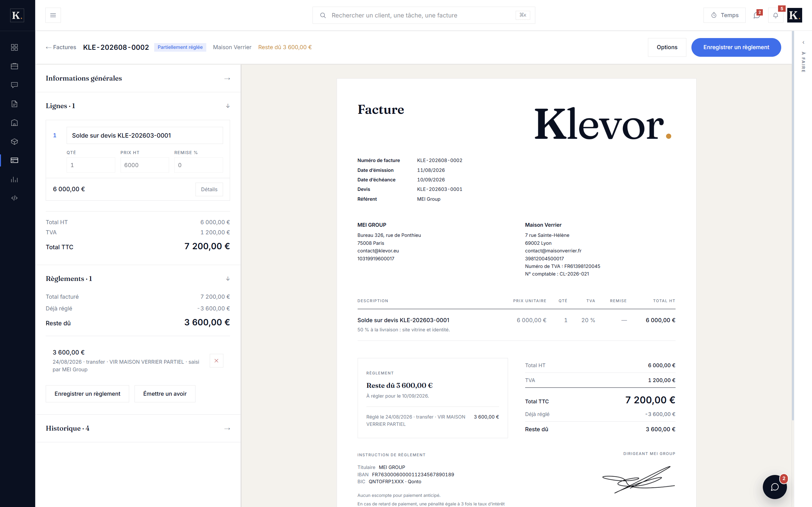Image resolution: width=812 pixels, height=507 pixels.
Task: Select the invoices card icon in sidebar
Action: [14, 160]
